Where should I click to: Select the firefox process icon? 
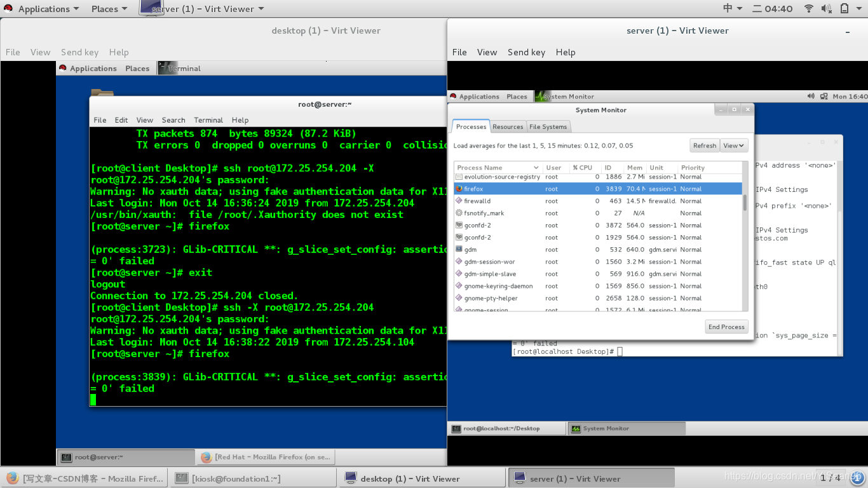point(459,189)
